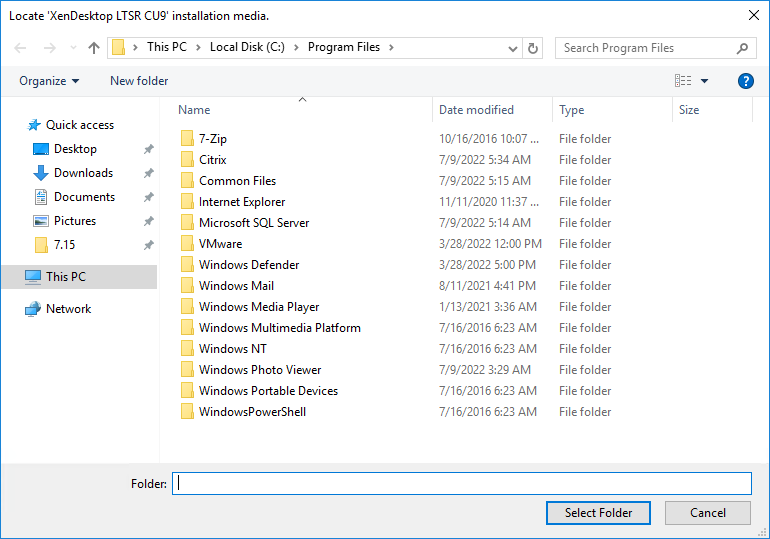The height and width of the screenshot is (539, 770).
Task: Close the Locate installation media dialog
Action: [754, 15]
